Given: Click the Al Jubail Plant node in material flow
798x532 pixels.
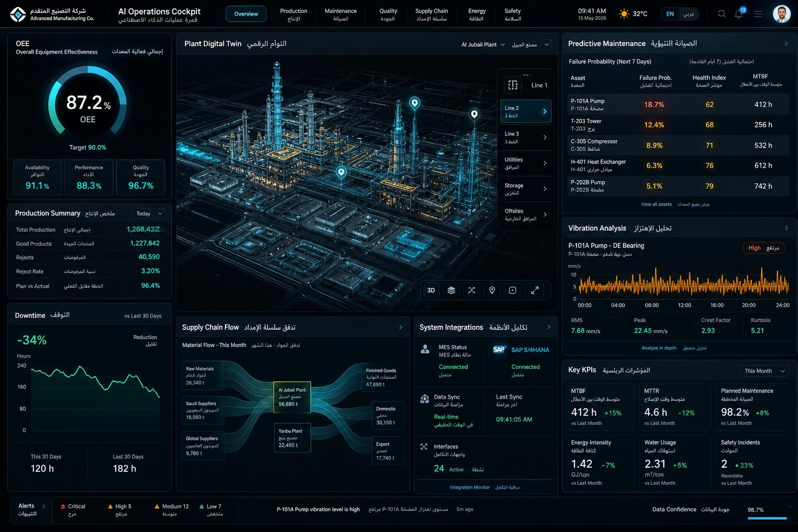Looking at the screenshot, I should pos(292,397).
